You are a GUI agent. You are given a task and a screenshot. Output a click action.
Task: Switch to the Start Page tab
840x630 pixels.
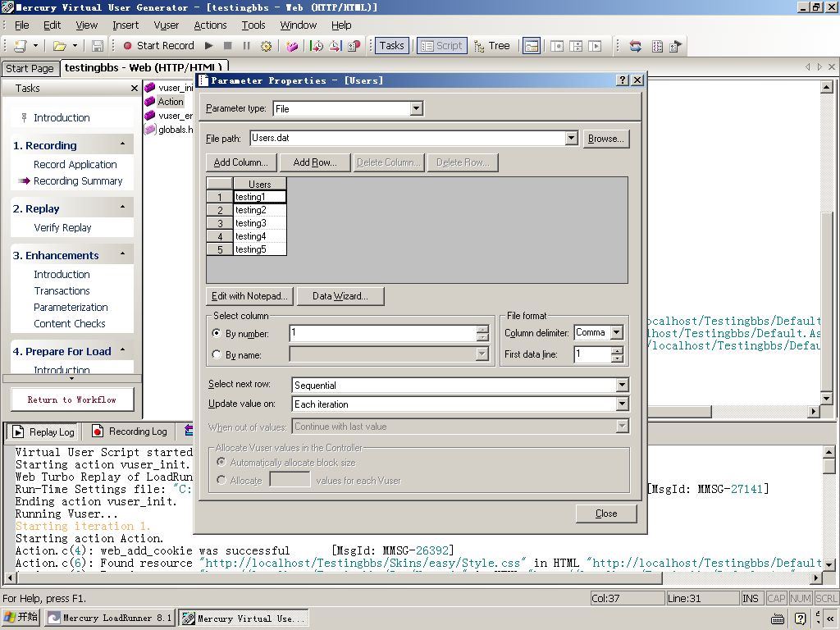30,69
